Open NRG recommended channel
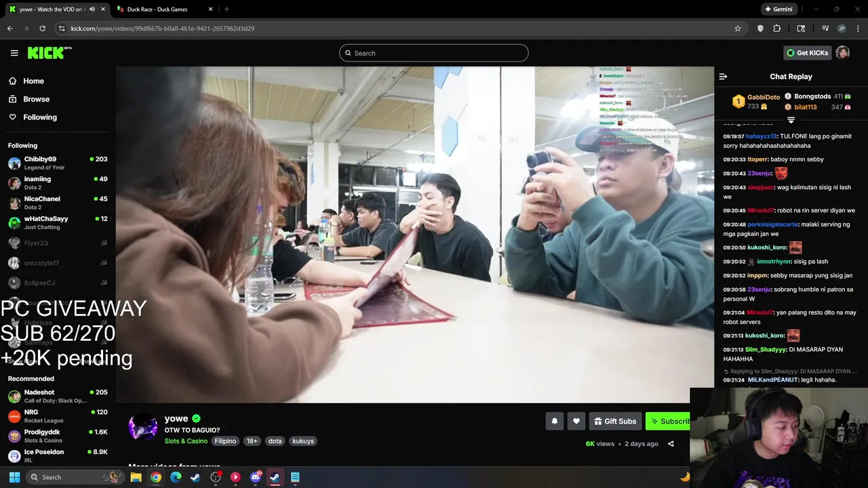The width and height of the screenshot is (868, 488). 58,416
